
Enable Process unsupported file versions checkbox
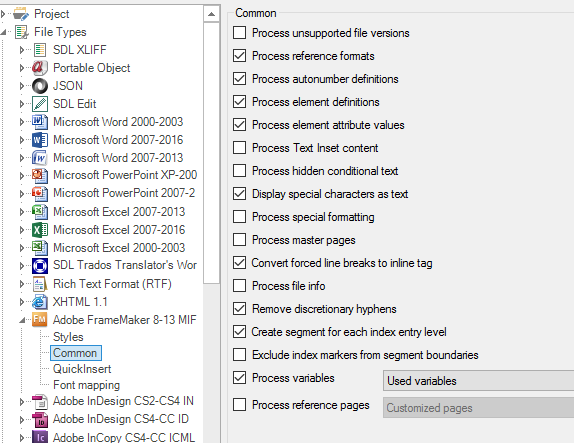coord(239,33)
